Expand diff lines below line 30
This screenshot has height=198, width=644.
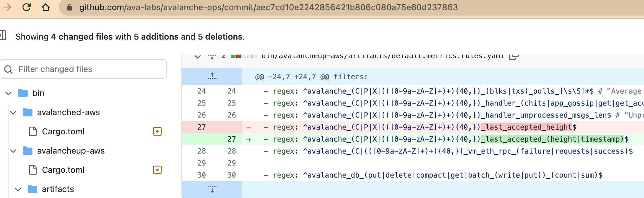pyautogui.click(x=212, y=189)
